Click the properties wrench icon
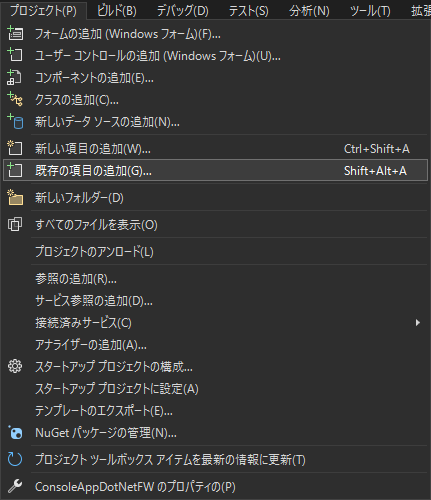Image resolution: width=431 pixels, height=500 pixels. point(15,487)
